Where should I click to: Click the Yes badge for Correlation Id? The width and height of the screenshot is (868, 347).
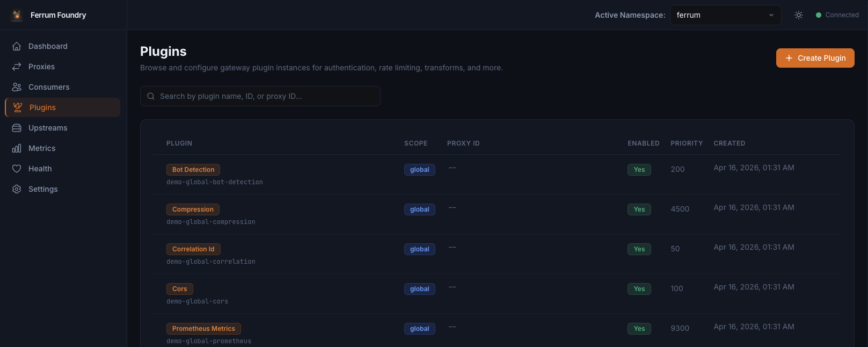[639, 249]
